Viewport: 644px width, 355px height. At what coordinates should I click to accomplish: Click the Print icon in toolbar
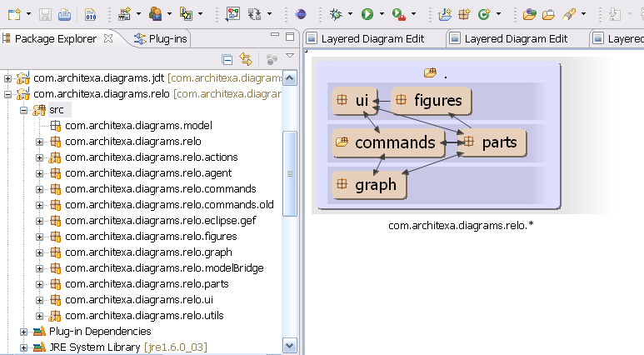click(64, 14)
